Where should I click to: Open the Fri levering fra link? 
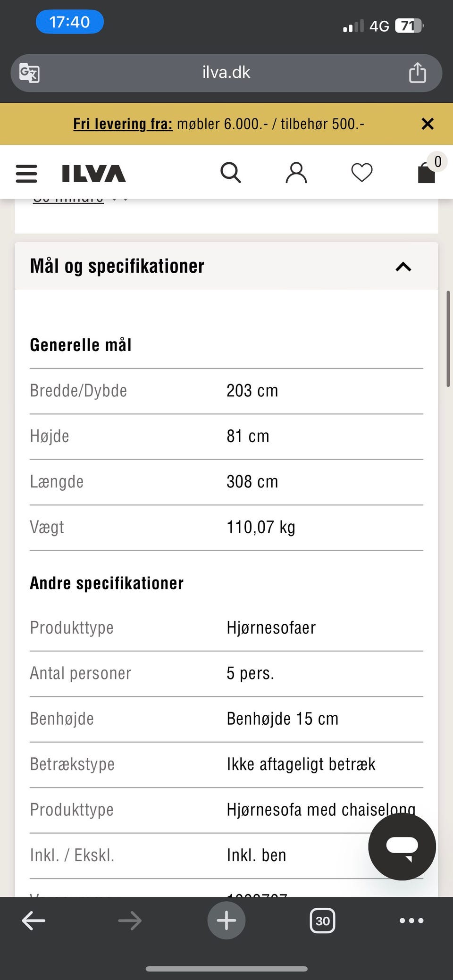point(122,124)
